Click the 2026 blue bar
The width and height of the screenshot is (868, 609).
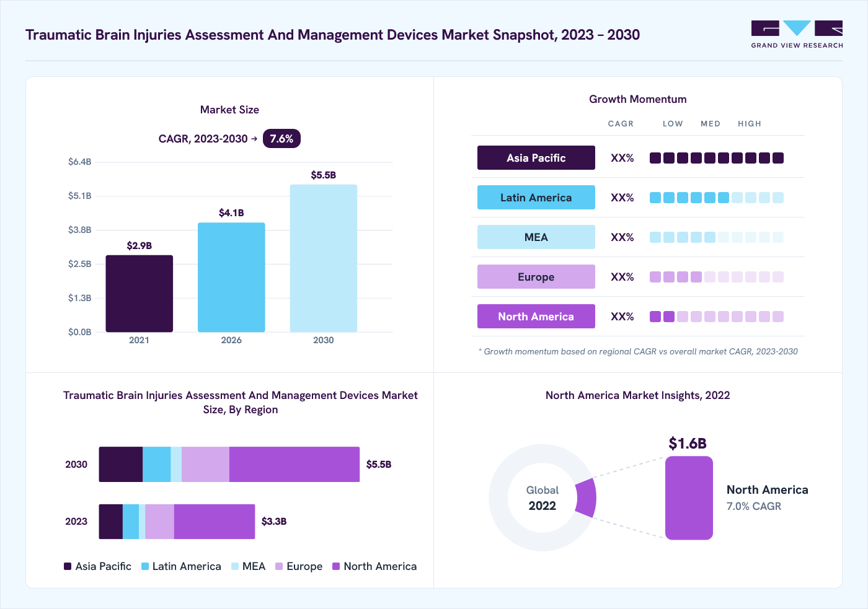click(231, 278)
